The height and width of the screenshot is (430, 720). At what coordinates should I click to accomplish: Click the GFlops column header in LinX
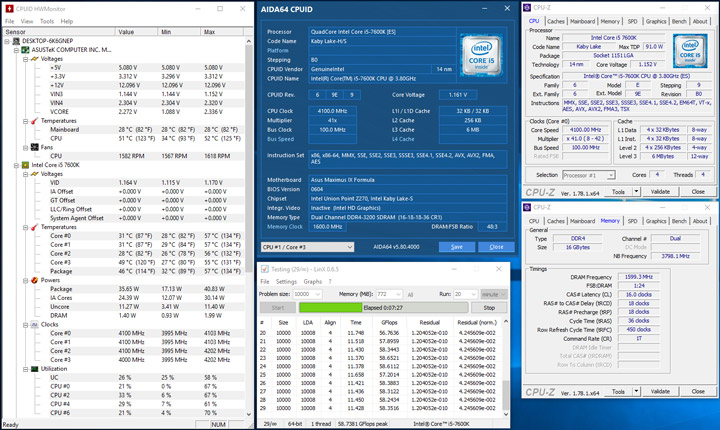click(389, 322)
